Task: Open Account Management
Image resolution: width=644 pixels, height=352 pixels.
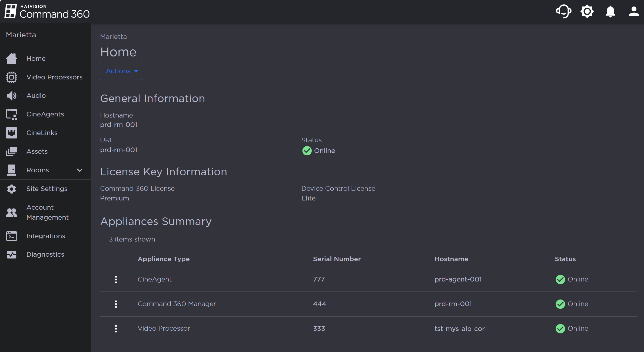Action: 47,212
